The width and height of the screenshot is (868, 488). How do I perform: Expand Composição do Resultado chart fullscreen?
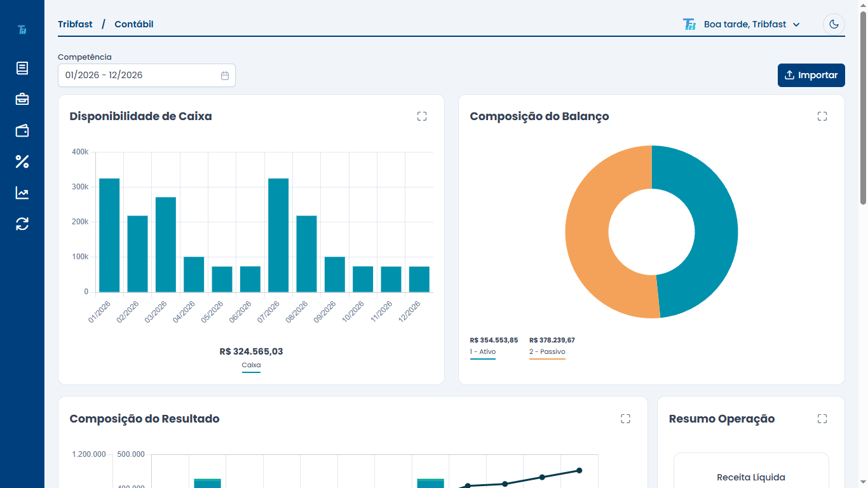click(625, 419)
